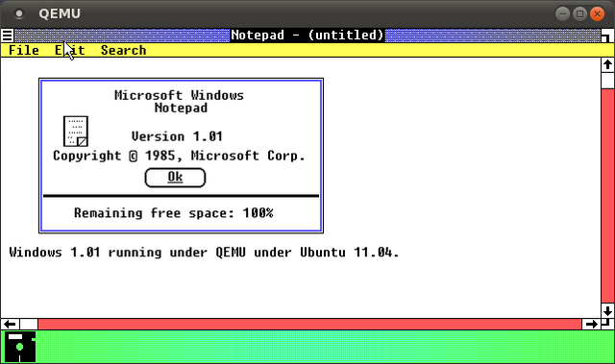Click the 'Microsoft Windows' dialog heading
Viewport: 615px width, 364px height.
click(x=180, y=95)
